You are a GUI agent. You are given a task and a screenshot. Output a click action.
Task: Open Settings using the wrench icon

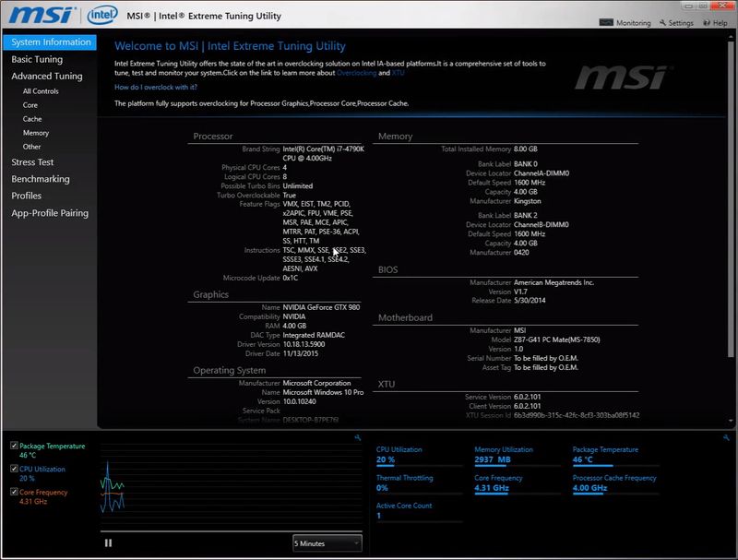pos(661,22)
